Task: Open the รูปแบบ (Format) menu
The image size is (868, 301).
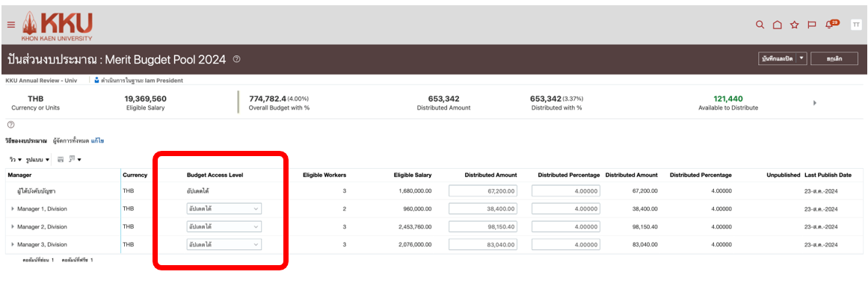Action: (x=37, y=160)
